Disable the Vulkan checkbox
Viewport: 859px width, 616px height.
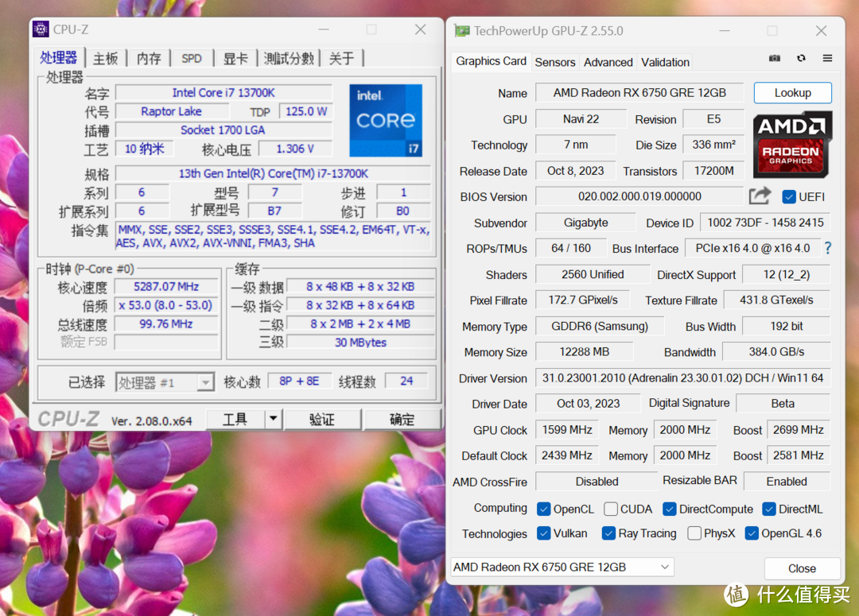coord(544,533)
